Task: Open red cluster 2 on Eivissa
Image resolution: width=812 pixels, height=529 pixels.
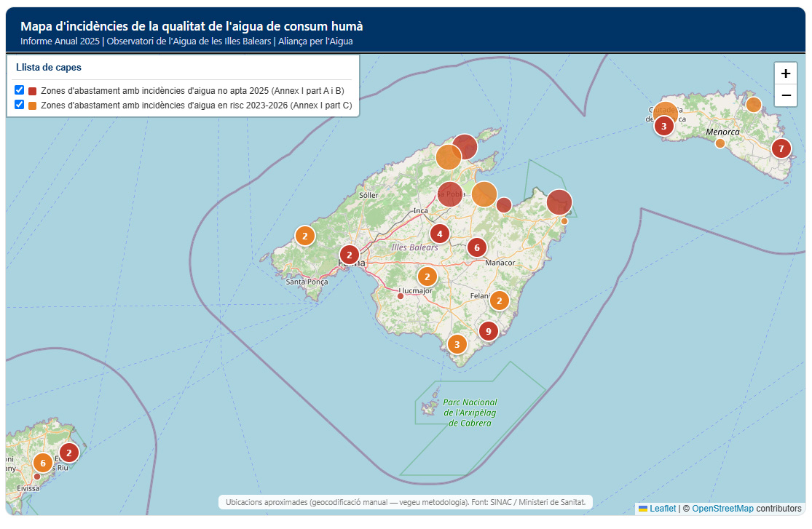Action: pos(69,453)
